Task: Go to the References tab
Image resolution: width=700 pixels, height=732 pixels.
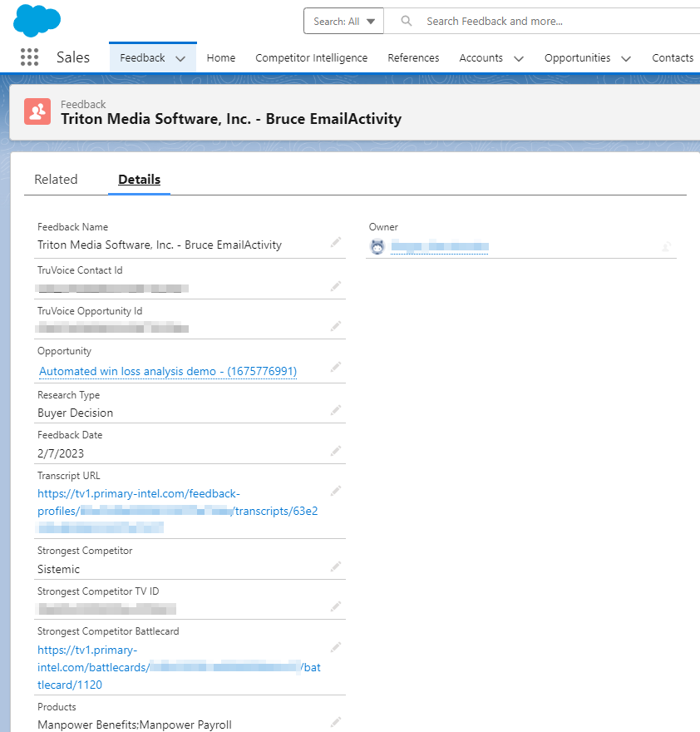Action: click(x=413, y=58)
